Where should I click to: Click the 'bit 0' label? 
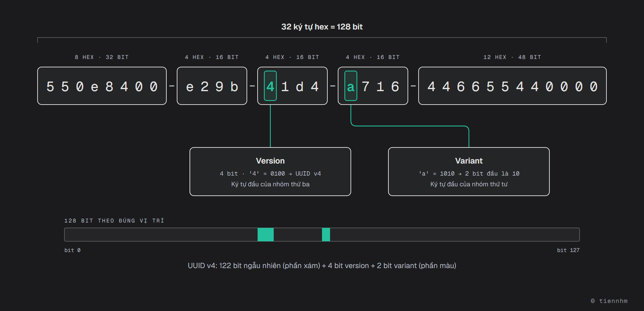72,250
